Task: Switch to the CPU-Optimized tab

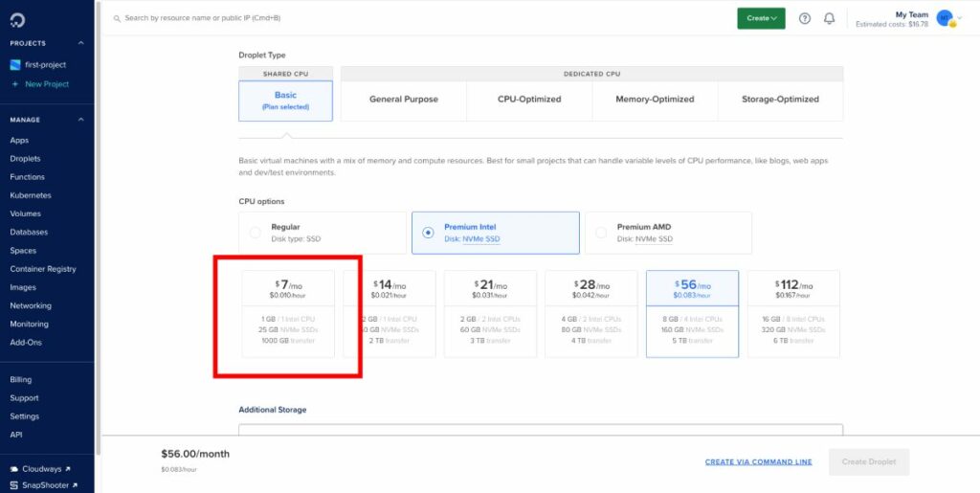Action: [529, 100]
